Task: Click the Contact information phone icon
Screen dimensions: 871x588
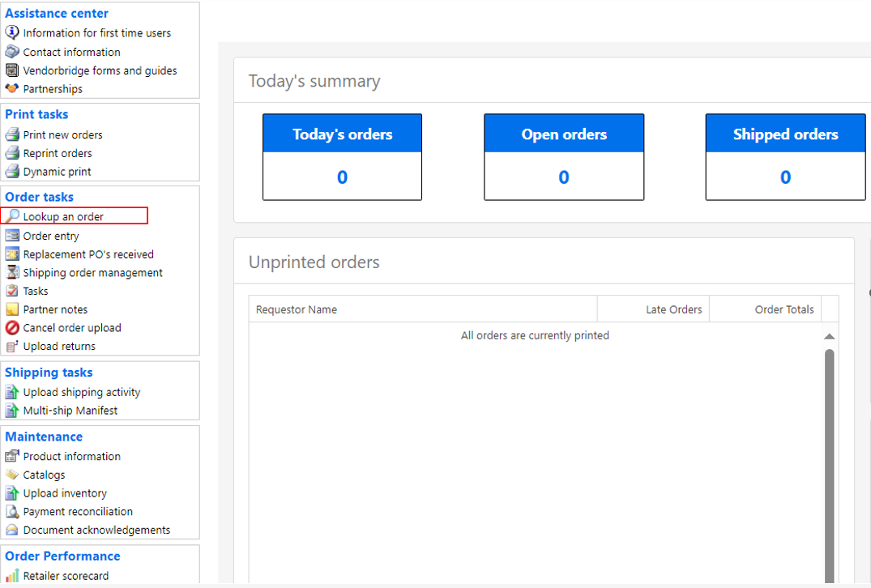Action: pos(12,52)
